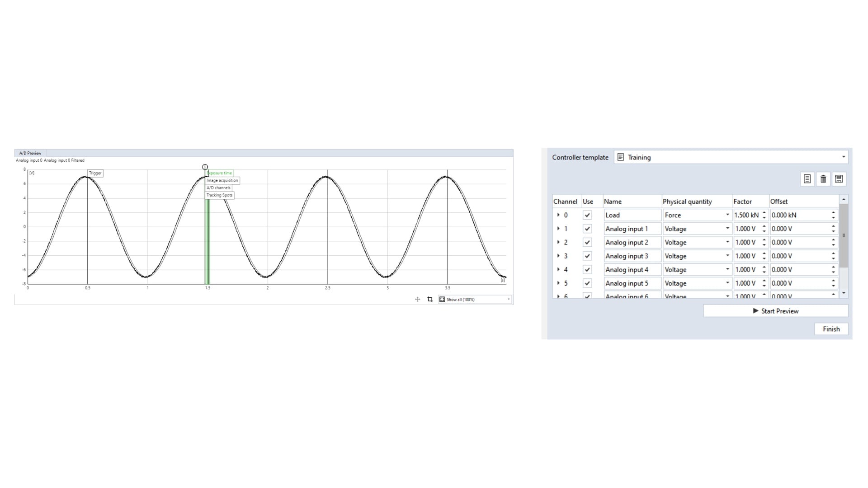Open the Controller template Training dropdown
The image size is (868, 488).
pyautogui.click(x=731, y=157)
